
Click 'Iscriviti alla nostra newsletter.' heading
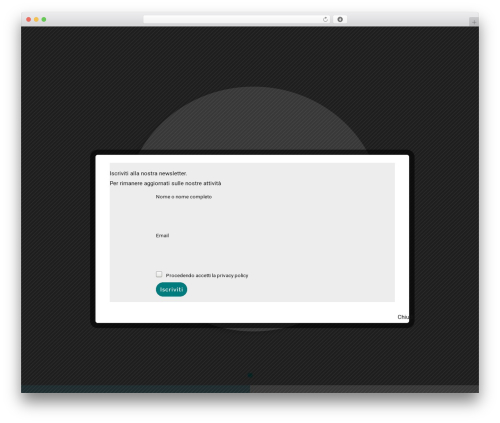pyautogui.click(x=148, y=173)
